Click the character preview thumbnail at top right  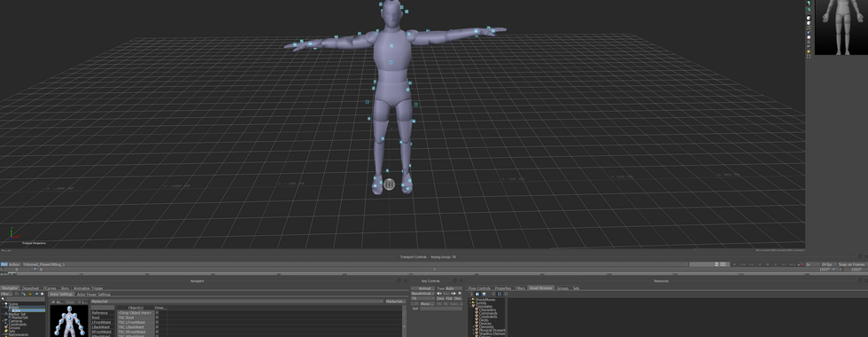click(x=841, y=27)
